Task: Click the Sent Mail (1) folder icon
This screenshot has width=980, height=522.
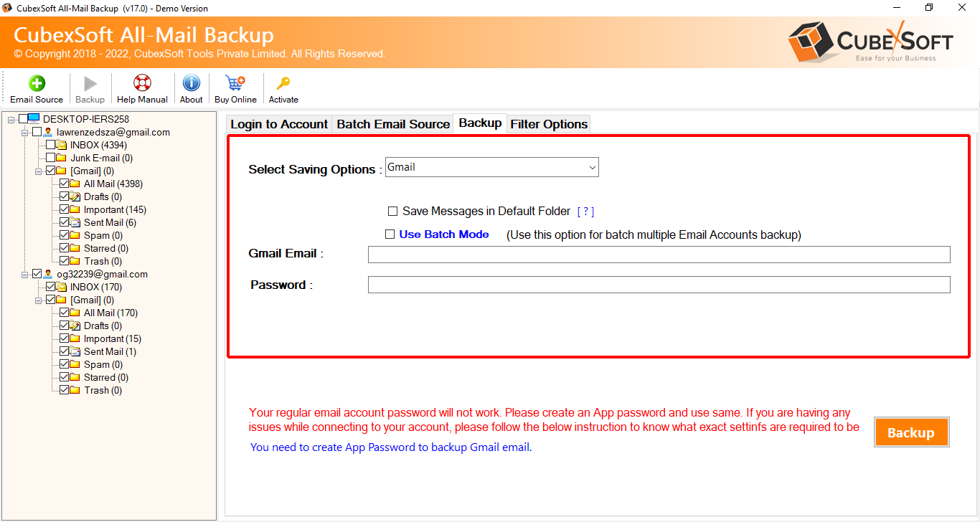Action: [x=75, y=351]
